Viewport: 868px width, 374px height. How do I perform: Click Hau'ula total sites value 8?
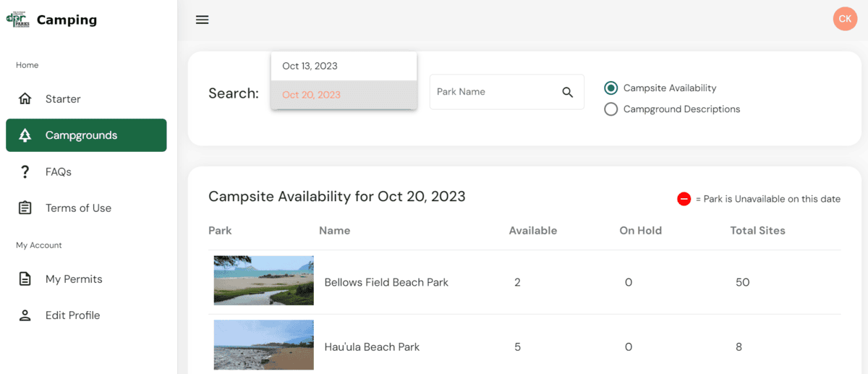pos(739,347)
